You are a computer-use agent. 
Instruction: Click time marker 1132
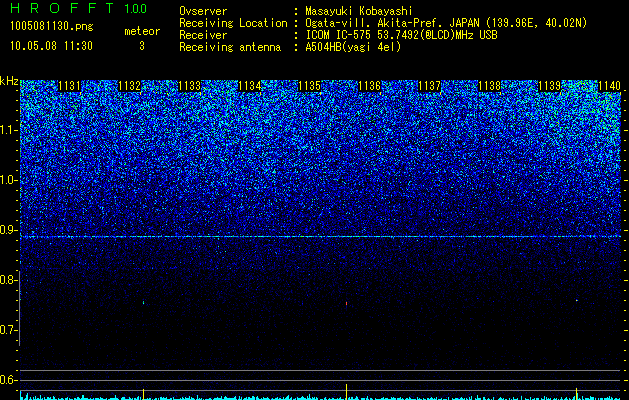(130, 86)
